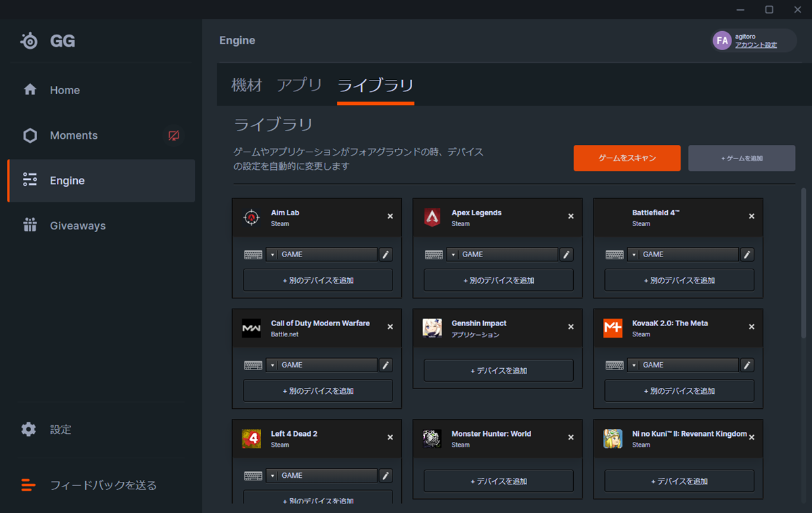This screenshot has height=513, width=812.
Task: Add another device to Aim Lab
Action: tap(318, 280)
